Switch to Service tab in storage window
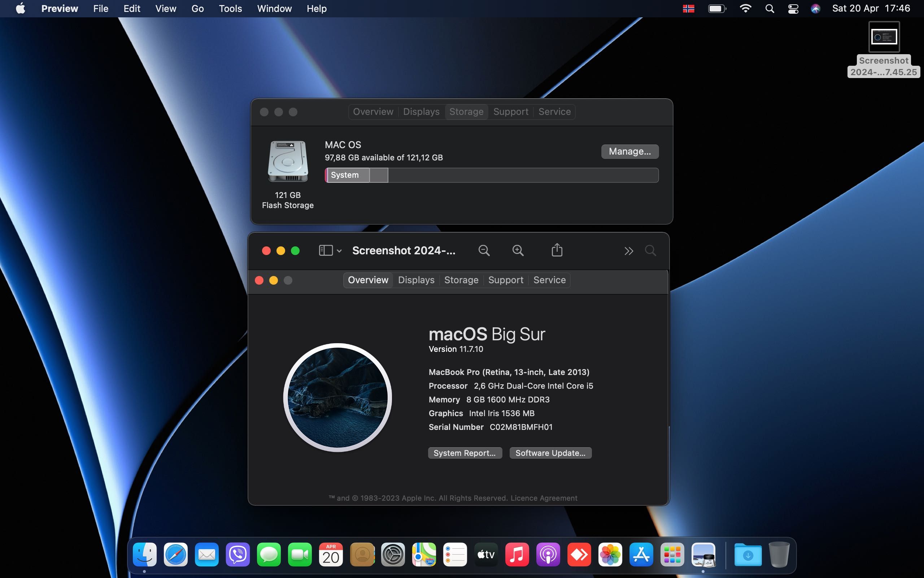Screen dimensions: 924x578 (554, 112)
